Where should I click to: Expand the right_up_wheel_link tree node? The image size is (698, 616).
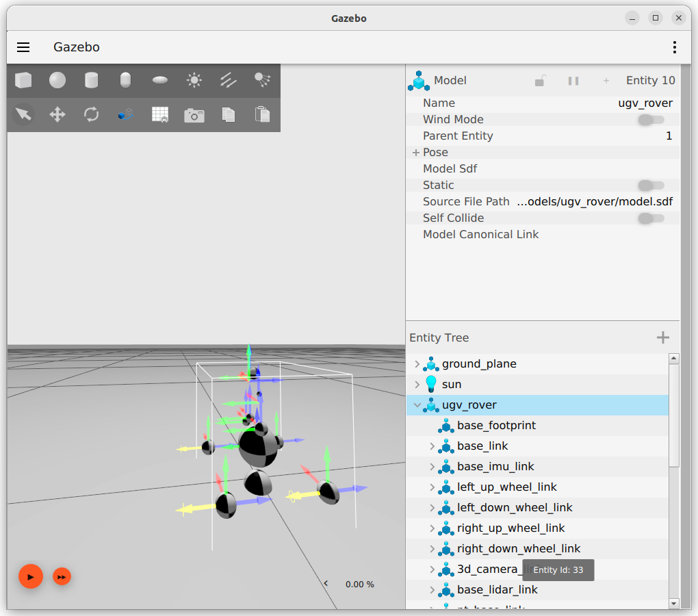(432, 528)
